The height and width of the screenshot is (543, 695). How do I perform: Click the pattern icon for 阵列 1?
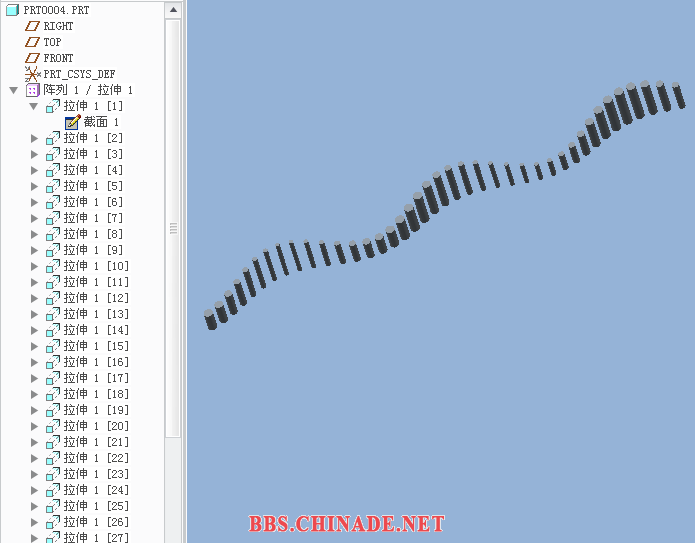coord(32,90)
